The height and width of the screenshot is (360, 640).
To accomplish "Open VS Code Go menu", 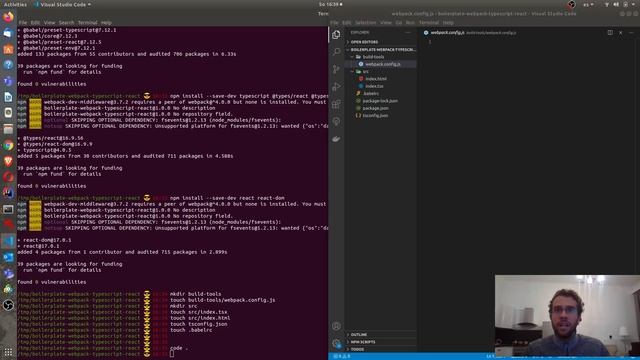I will pyautogui.click(x=399, y=23).
